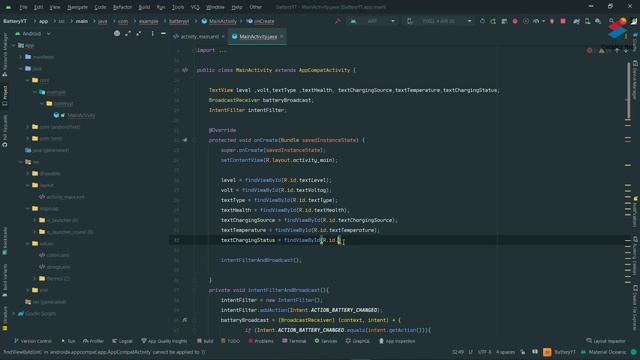Open the Terminal tool window
Image resolution: width=640 pixels, height=360 pixels.
click(294, 341)
